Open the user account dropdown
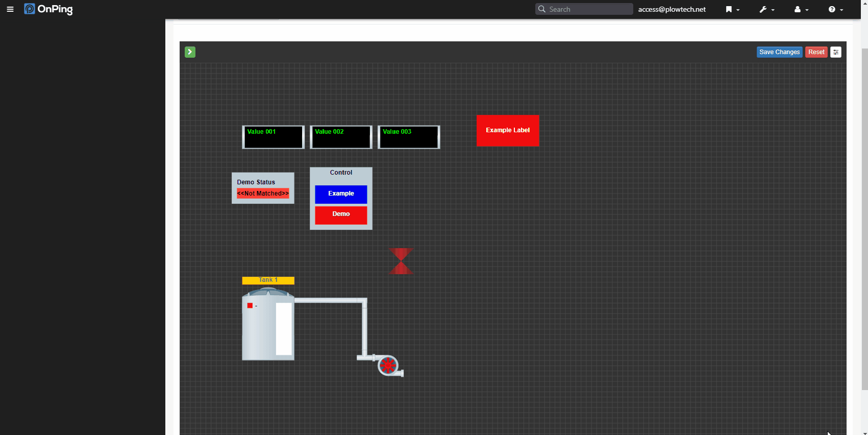Image resolution: width=868 pixels, height=435 pixels. pyautogui.click(x=801, y=9)
